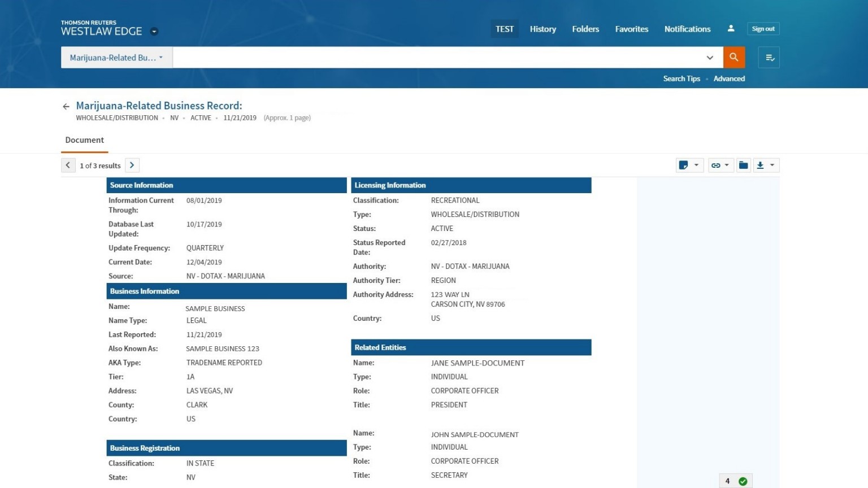Click the back arrow beside record title
The image size is (868, 488).
click(x=66, y=106)
